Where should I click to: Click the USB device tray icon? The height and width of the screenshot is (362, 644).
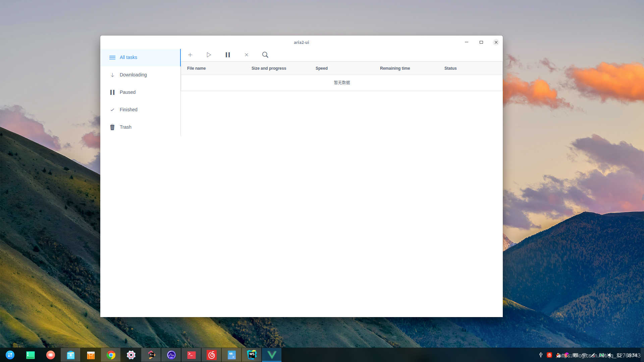541,355
